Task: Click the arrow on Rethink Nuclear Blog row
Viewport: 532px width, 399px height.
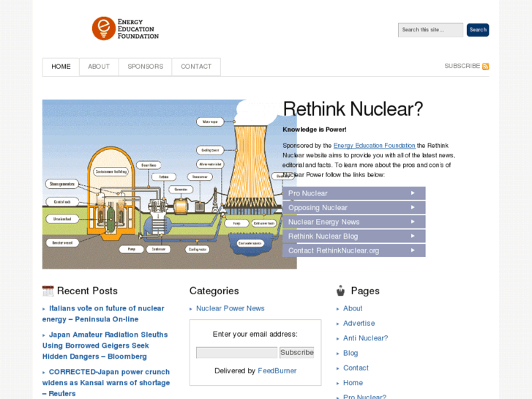Action: coord(413,236)
